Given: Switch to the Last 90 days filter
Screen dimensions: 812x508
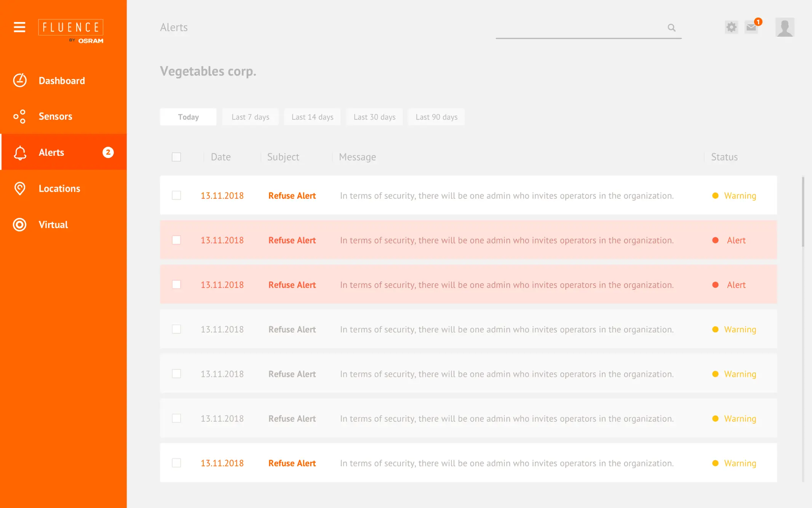Looking at the screenshot, I should 436,117.
